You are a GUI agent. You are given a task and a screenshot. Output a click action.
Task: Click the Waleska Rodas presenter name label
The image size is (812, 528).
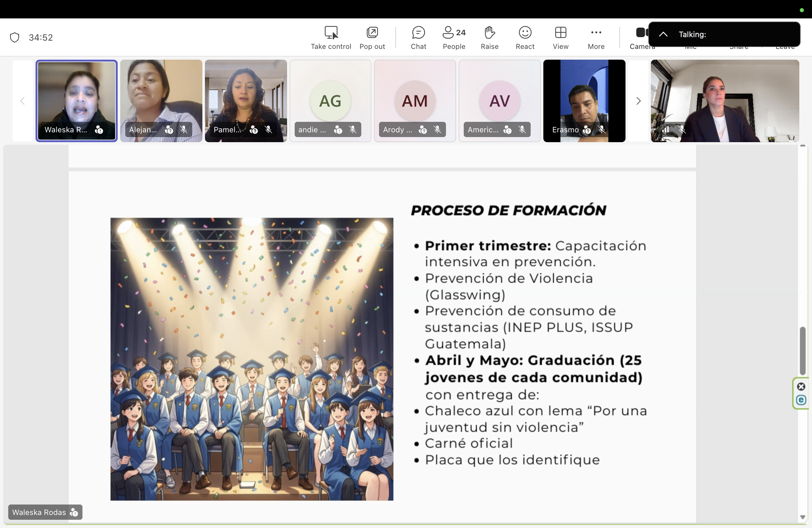pos(39,512)
